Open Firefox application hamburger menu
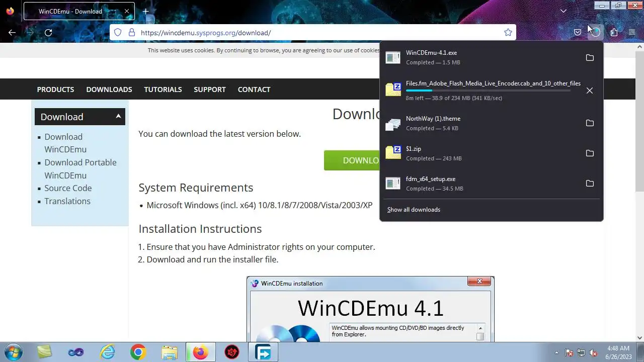Viewport: 644px width, 362px height. pyautogui.click(x=632, y=33)
